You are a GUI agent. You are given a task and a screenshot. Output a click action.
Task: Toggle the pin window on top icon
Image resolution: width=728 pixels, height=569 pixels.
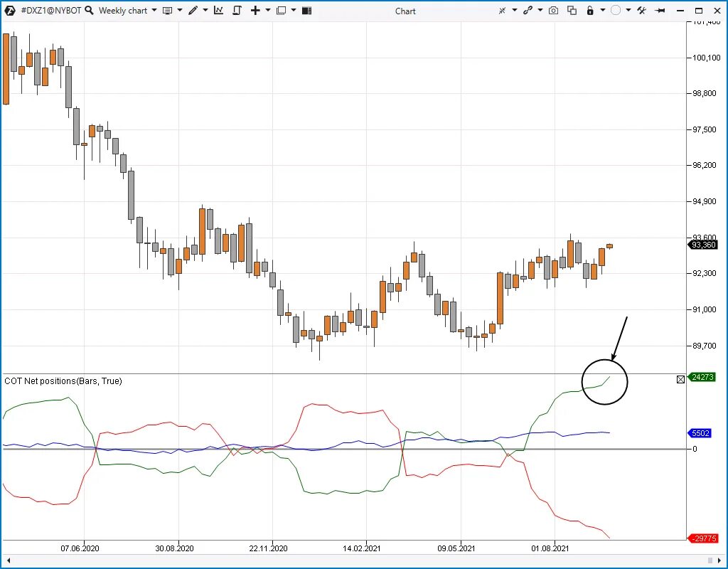point(660,10)
